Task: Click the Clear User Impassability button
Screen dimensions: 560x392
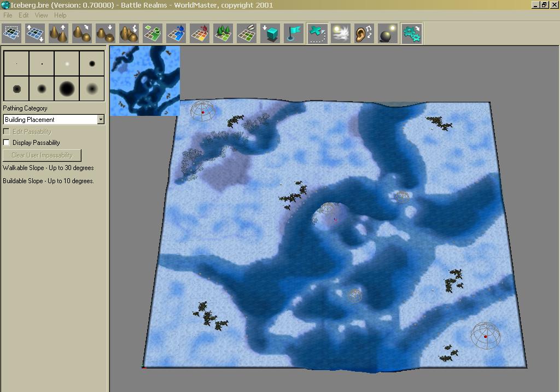Action: (x=42, y=155)
